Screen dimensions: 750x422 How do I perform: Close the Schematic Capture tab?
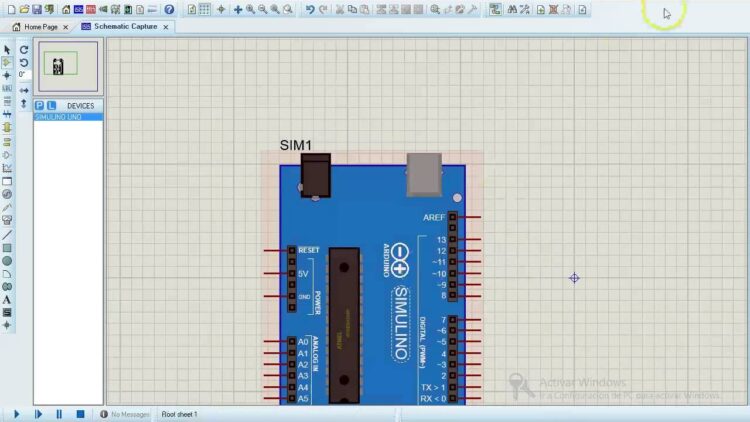pos(165,27)
